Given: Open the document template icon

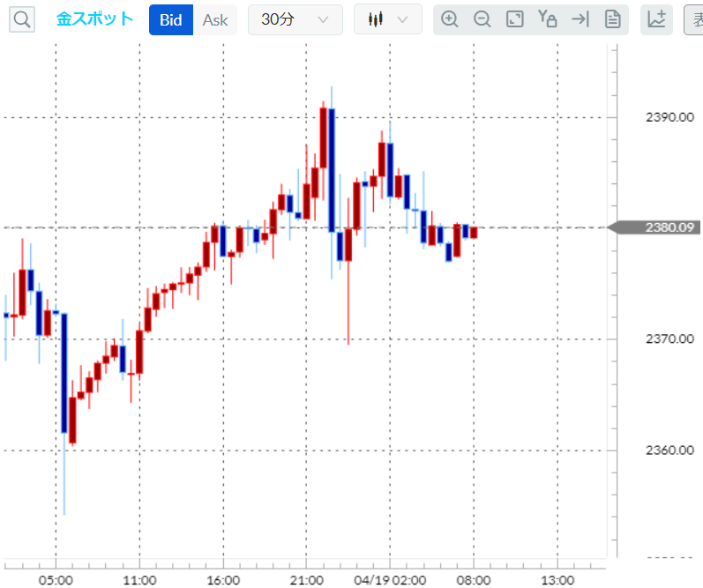Looking at the screenshot, I should point(613,19).
